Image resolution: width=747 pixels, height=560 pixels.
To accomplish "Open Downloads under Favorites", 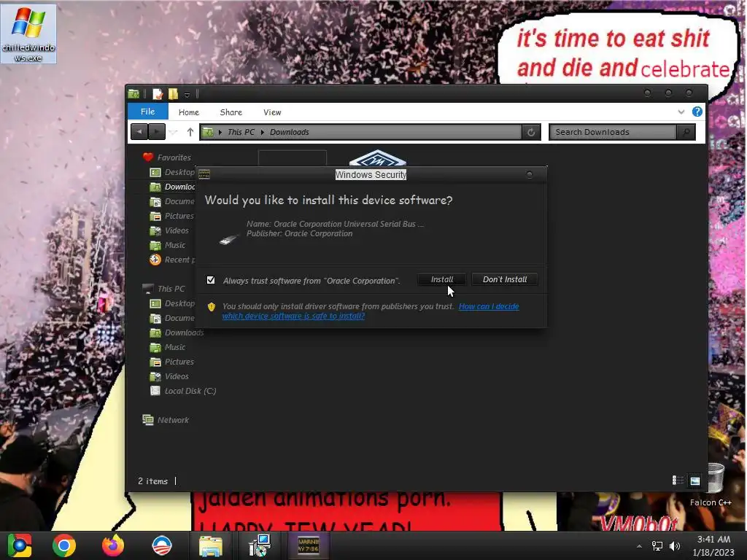I will pos(179,187).
